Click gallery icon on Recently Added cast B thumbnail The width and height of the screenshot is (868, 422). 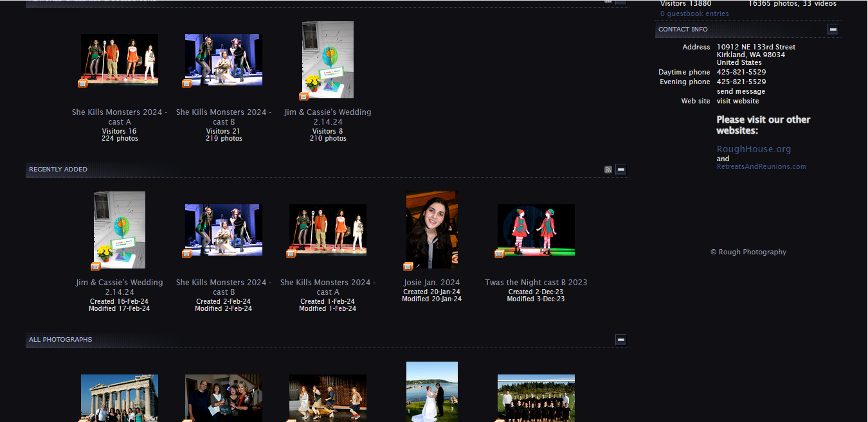point(186,254)
